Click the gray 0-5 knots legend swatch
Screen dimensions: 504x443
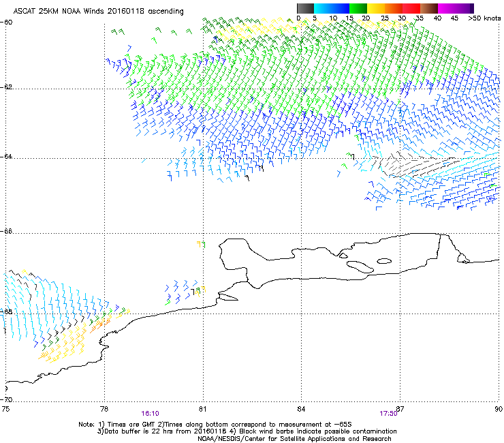tap(305, 8)
